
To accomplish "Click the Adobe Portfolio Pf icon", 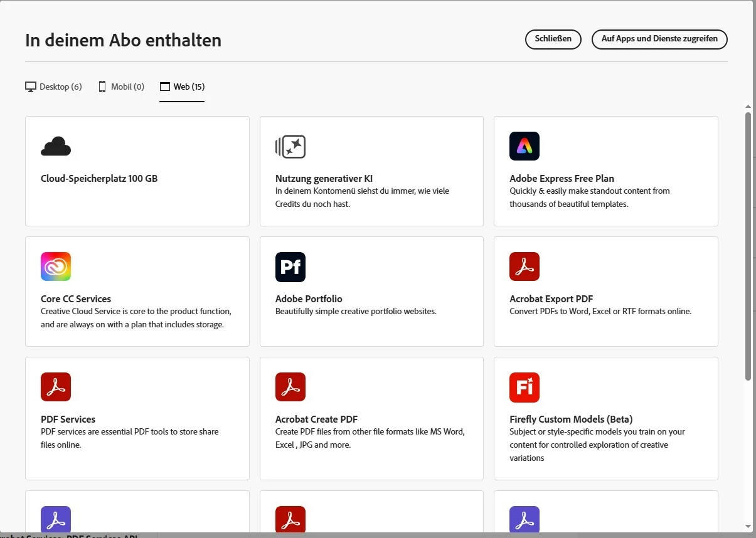I will click(290, 266).
